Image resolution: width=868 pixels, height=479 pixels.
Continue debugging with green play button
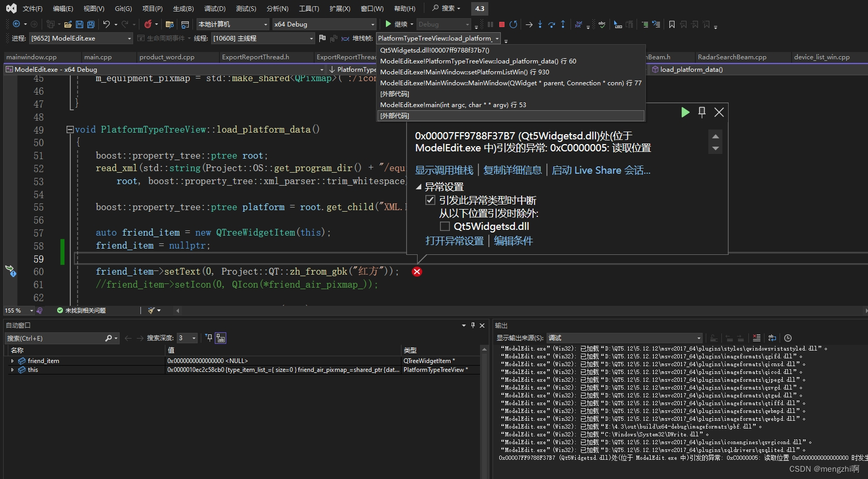(388, 24)
